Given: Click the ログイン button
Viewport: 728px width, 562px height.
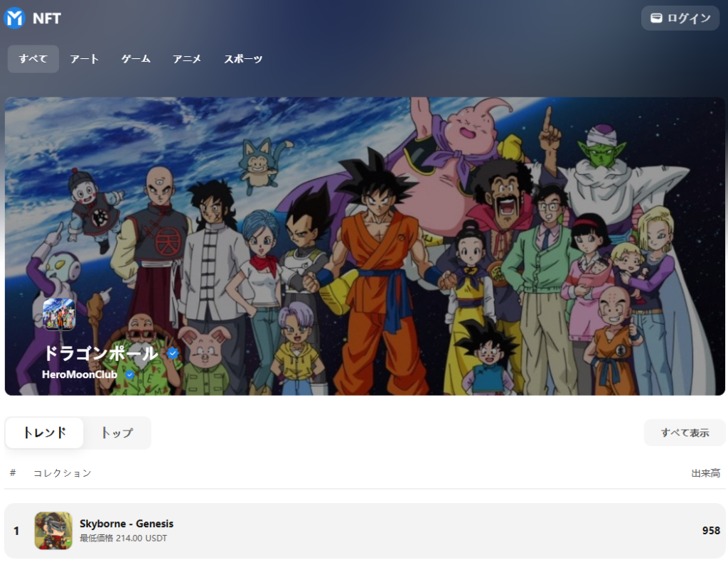Looking at the screenshot, I should click(680, 18).
